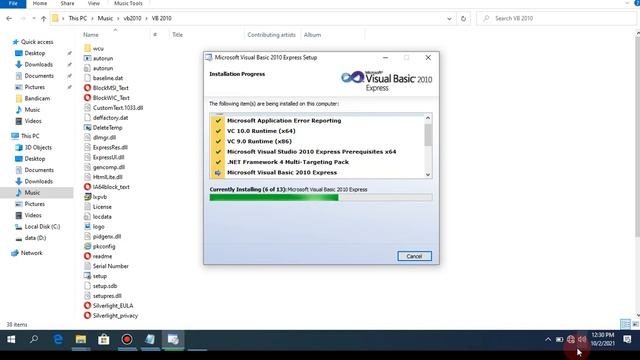Open the File tab in Explorer
This screenshot has width=640, height=360.
(13, 3)
